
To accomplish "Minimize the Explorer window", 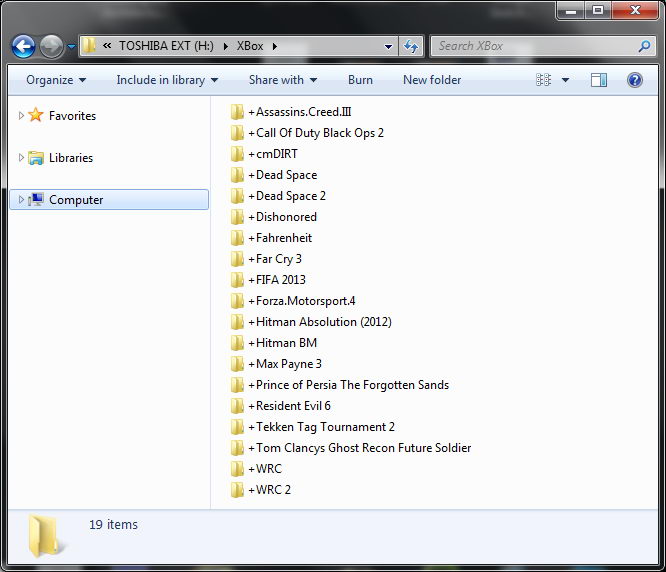I will [x=571, y=10].
